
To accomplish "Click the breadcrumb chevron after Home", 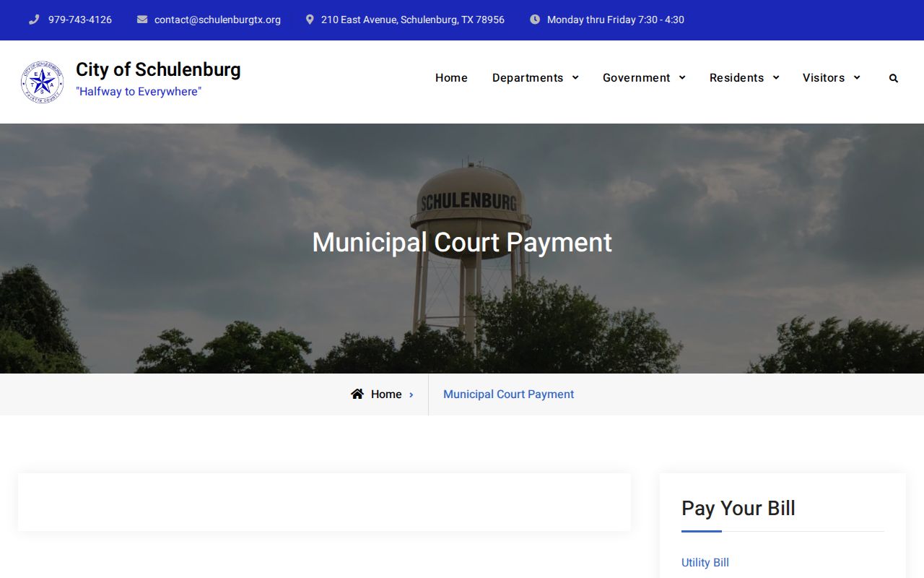I will pos(411,394).
